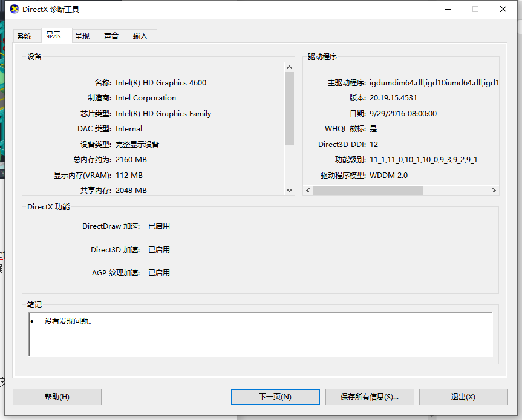Click the device list scroll-up arrow
Image resolution: width=522 pixels, height=420 pixels.
pos(289,67)
